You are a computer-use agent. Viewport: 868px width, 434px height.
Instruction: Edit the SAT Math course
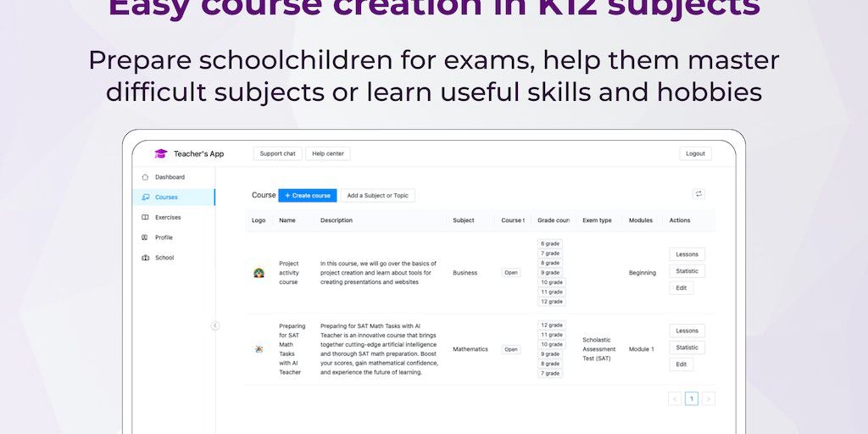coord(682,364)
